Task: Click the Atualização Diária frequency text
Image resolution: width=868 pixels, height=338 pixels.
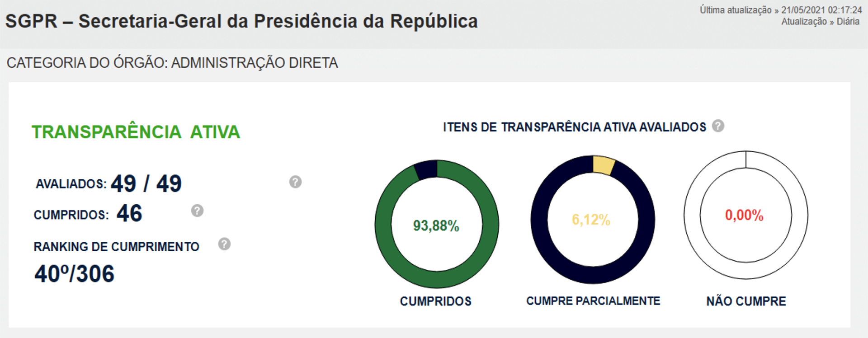Action: click(820, 22)
